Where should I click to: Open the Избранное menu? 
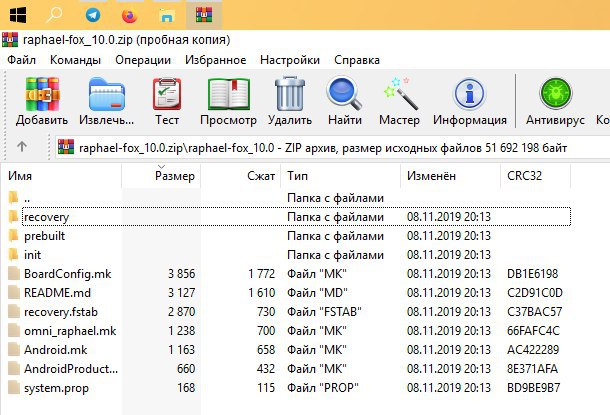[216, 60]
